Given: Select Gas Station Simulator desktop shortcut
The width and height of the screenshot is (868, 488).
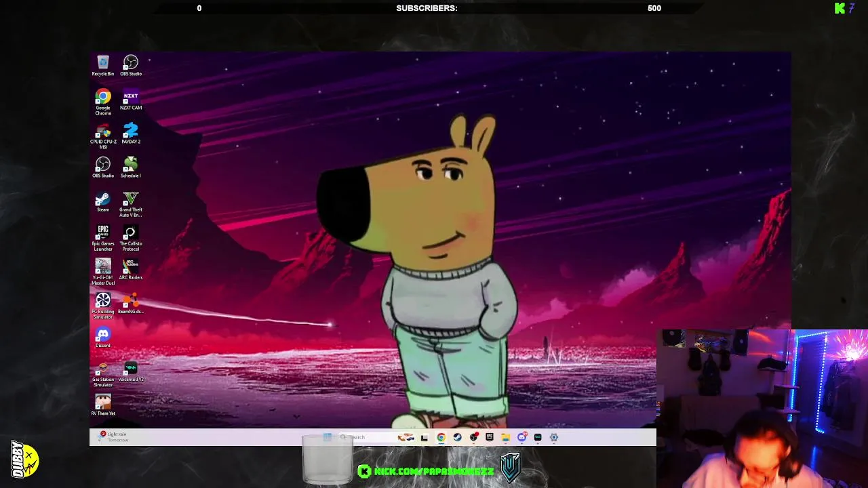Looking at the screenshot, I should pyautogui.click(x=103, y=374).
